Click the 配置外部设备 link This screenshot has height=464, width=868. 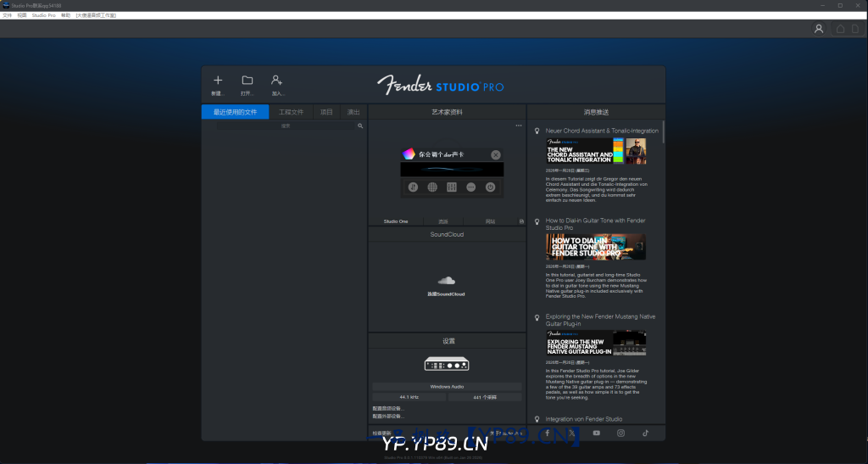[x=388, y=416]
